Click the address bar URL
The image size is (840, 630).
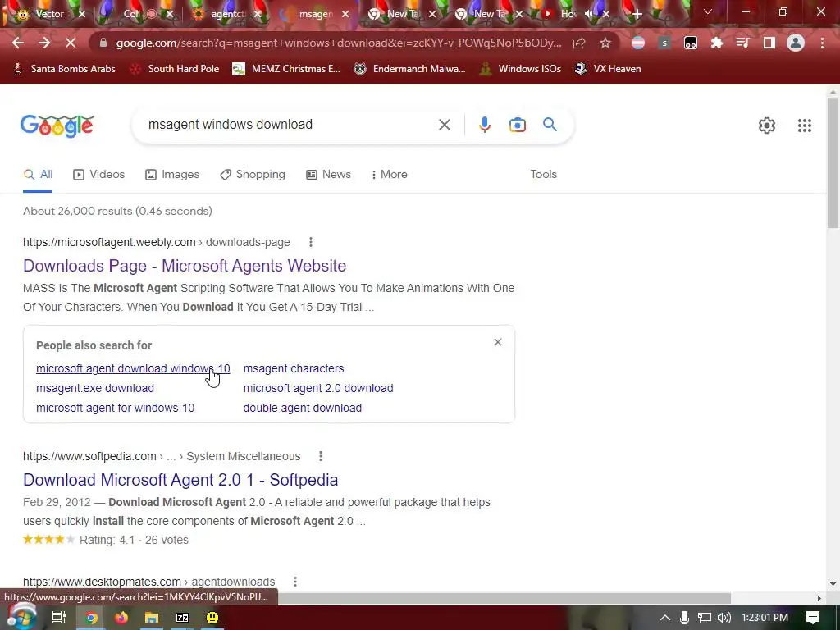(339, 43)
